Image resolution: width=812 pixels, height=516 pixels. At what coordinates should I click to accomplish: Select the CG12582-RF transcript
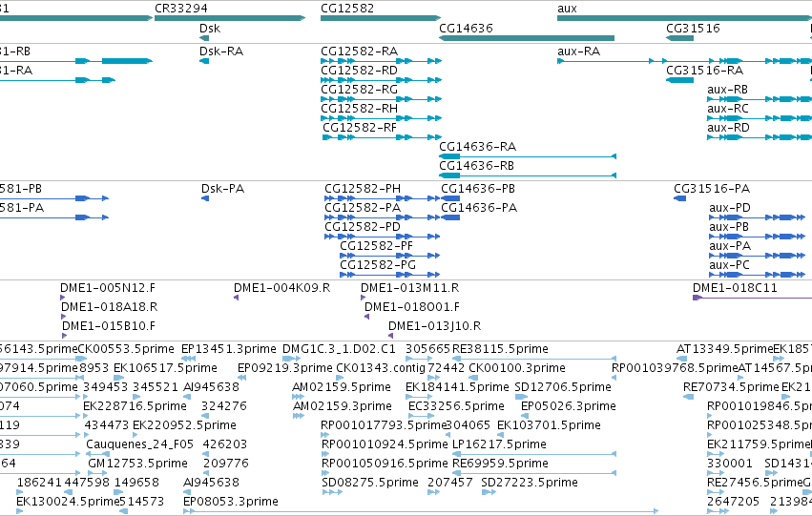[383, 137]
